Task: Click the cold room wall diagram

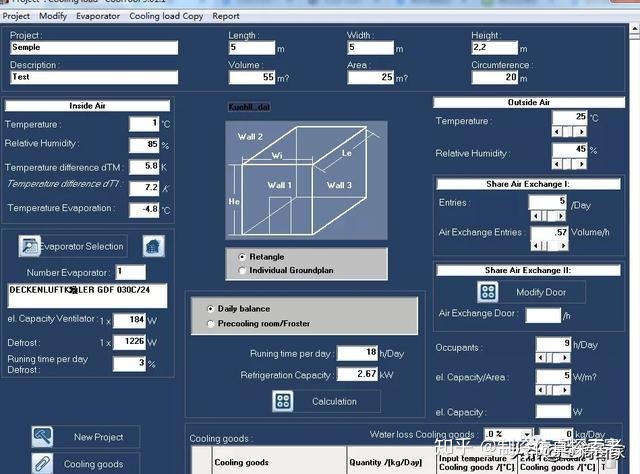Action: pos(306,180)
